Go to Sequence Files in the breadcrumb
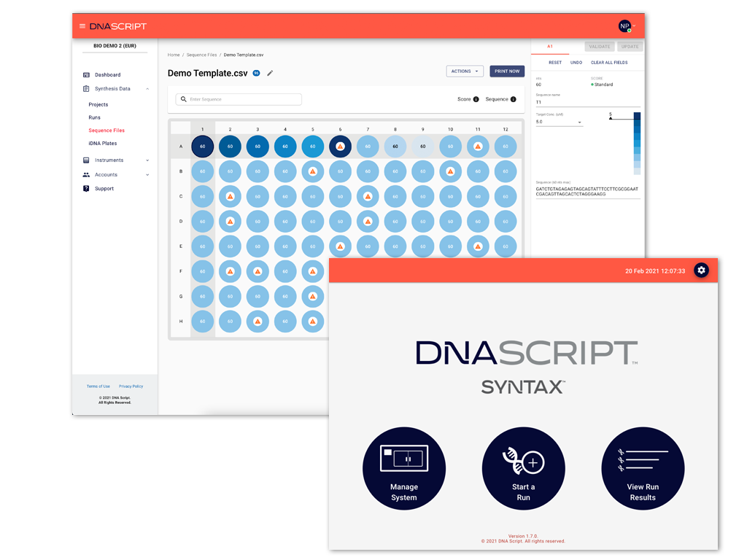The image size is (747, 560). (x=201, y=55)
